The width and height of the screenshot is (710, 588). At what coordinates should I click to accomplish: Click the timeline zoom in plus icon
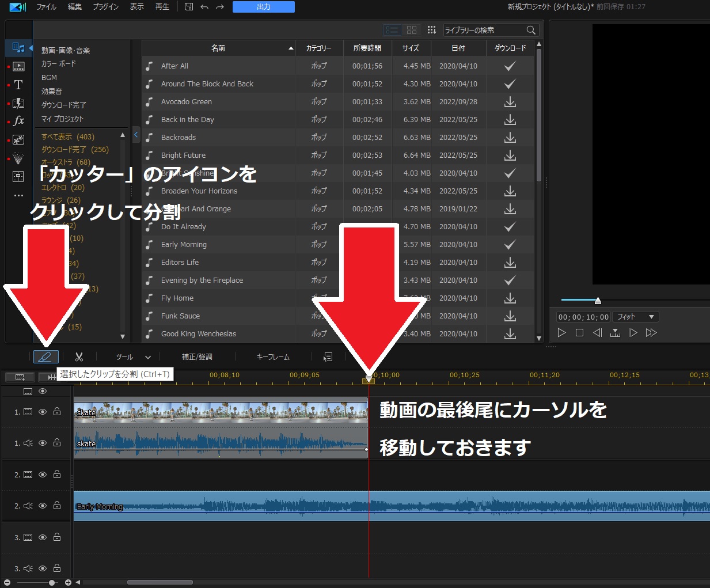[x=68, y=583]
